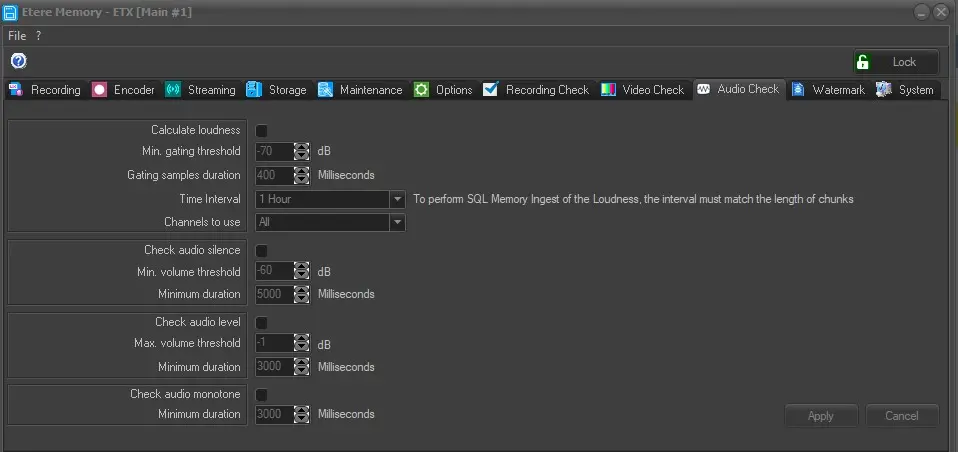Click the Min. gating threshold spinner arrows
The width and height of the screenshot is (958, 452).
pos(302,152)
